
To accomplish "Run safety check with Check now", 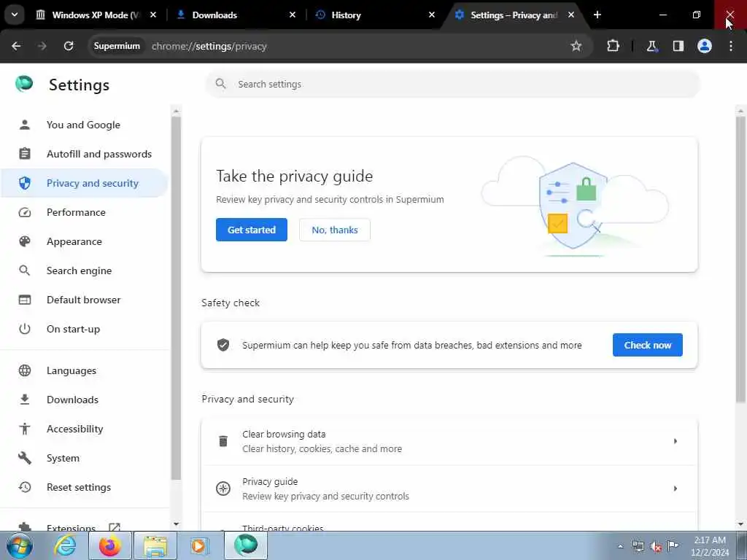I will coord(648,345).
